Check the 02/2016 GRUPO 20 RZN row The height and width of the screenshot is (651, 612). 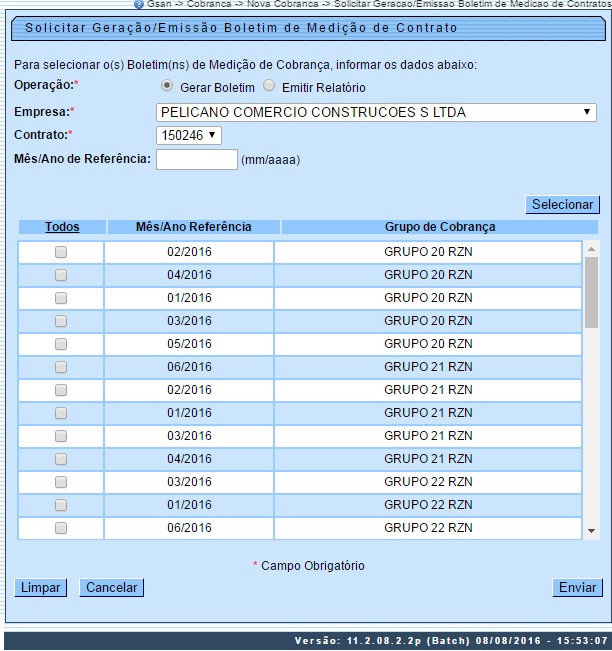tap(61, 252)
